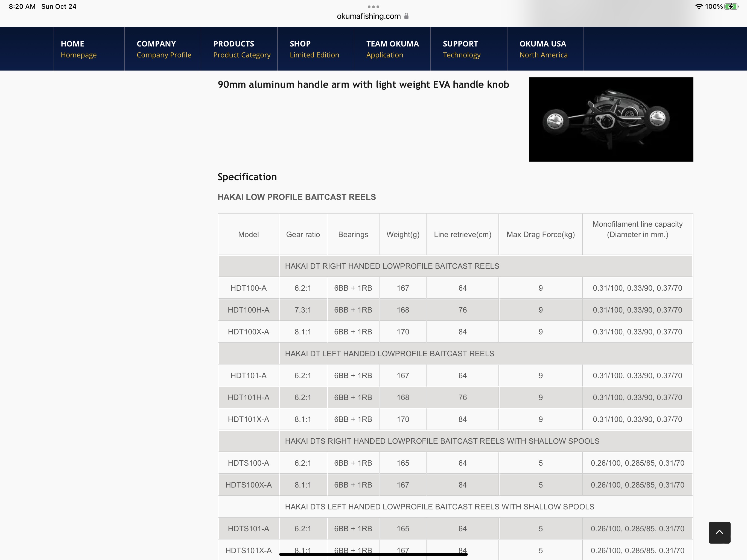
Task: Tap model cell HDT100H-A
Action: (x=248, y=310)
